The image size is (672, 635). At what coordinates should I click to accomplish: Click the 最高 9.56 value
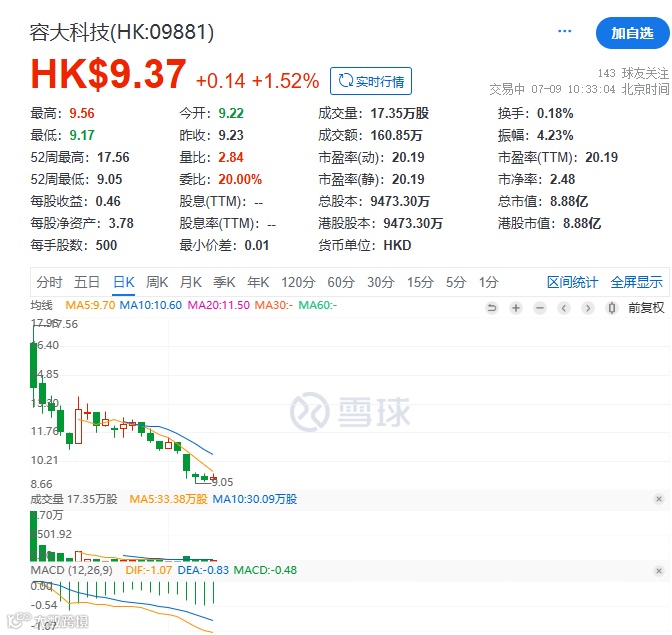[81, 113]
